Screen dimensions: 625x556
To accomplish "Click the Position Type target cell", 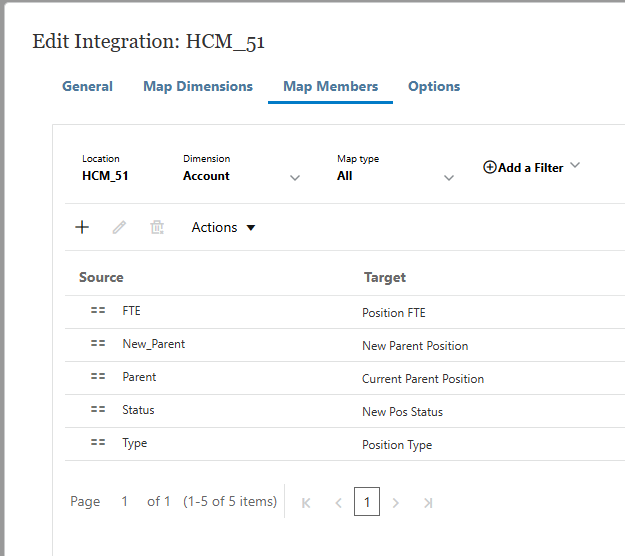I will tap(397, 445).
